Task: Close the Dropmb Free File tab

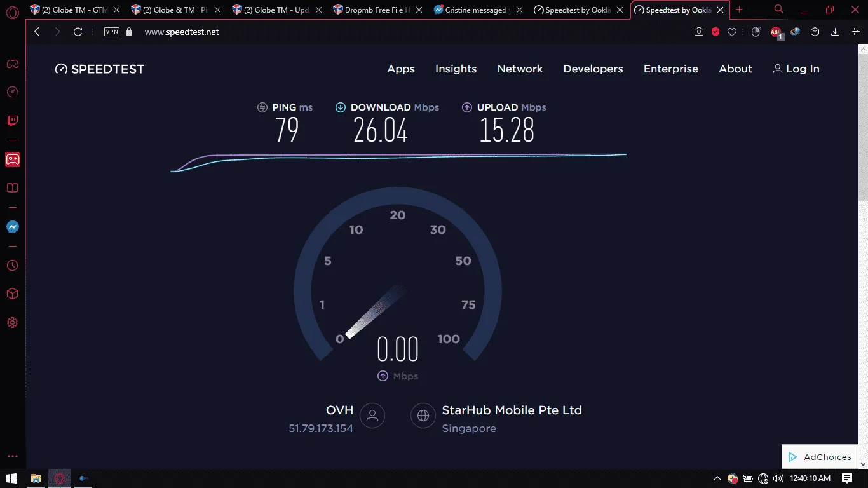Action: (x=419, y=10)
